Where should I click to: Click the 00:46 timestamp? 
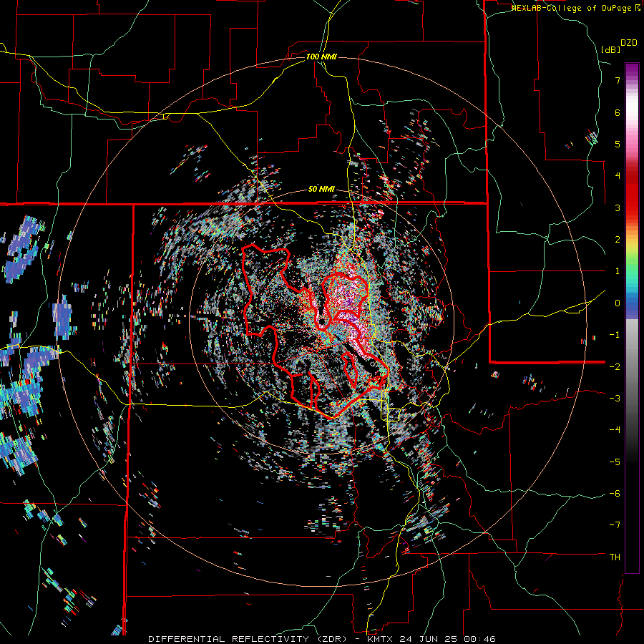479,639
